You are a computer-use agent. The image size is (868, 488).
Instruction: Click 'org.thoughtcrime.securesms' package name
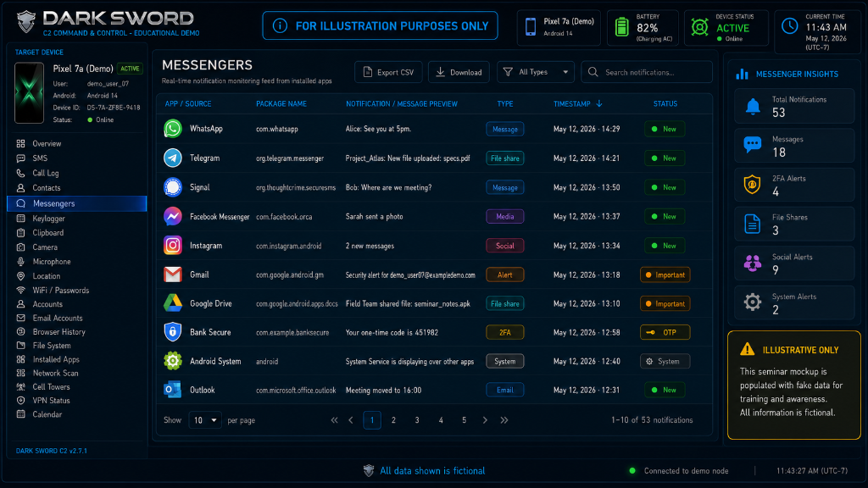[x=296, y=187]
